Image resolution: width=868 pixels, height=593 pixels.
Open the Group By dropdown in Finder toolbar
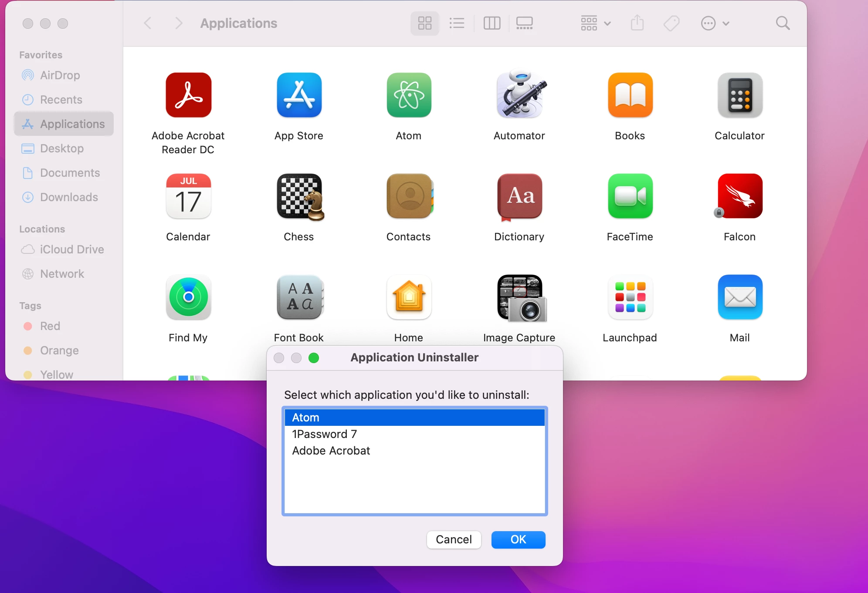point(595,23)
